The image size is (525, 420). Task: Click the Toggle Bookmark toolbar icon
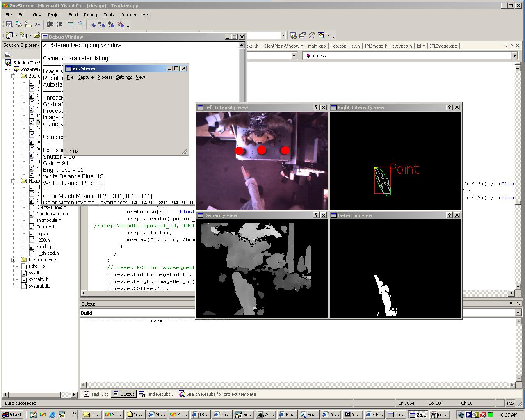[x=92, y=25]
